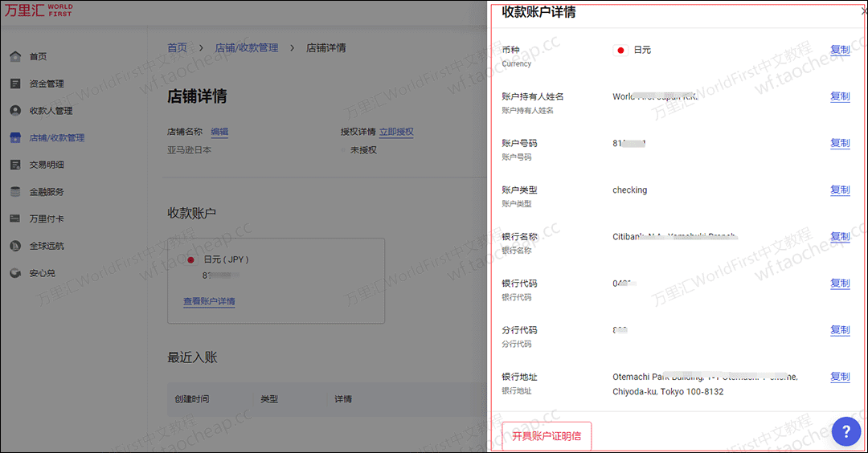
Task: Go to 首页 breadcrumb link
Action: click(177, 48)
